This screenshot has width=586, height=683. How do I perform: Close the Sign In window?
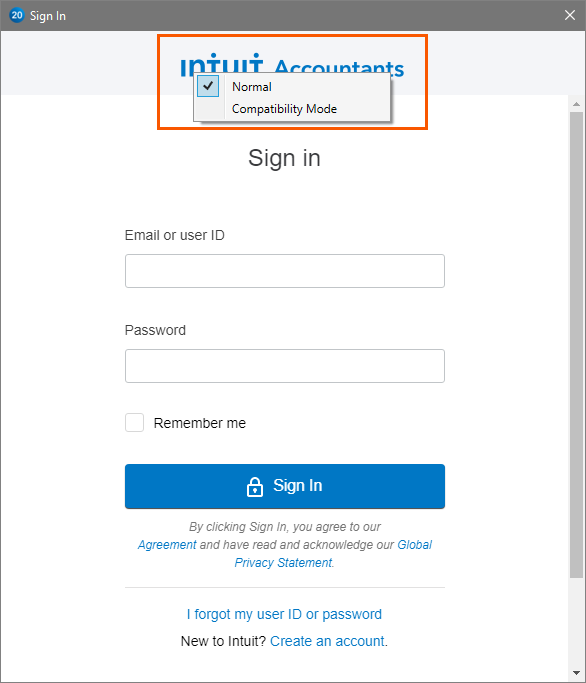570,16
